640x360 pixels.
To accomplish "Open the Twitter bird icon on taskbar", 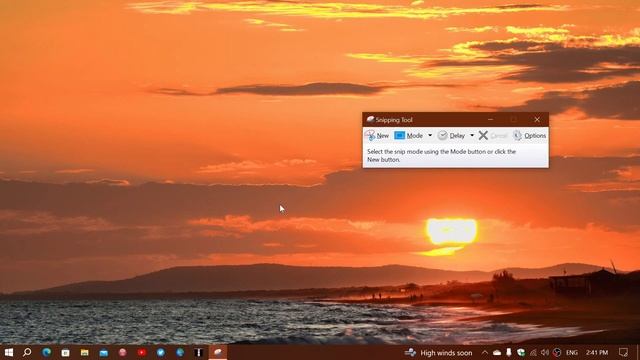I will (161, 352).
